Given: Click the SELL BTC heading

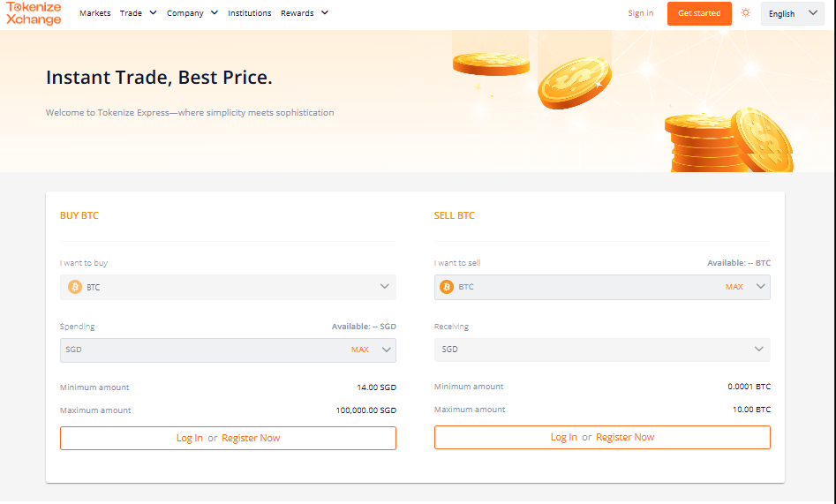Looking at the screenshot, I should (x=455, y=215).
